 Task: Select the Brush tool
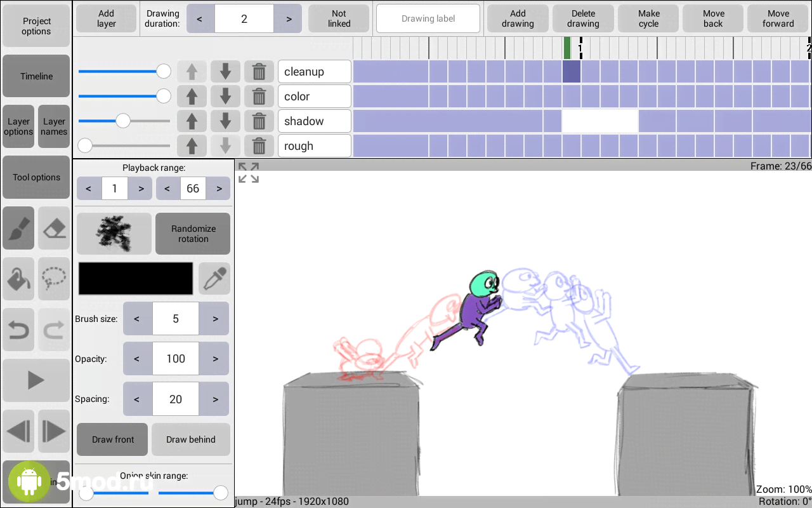(x=18, y=228)
